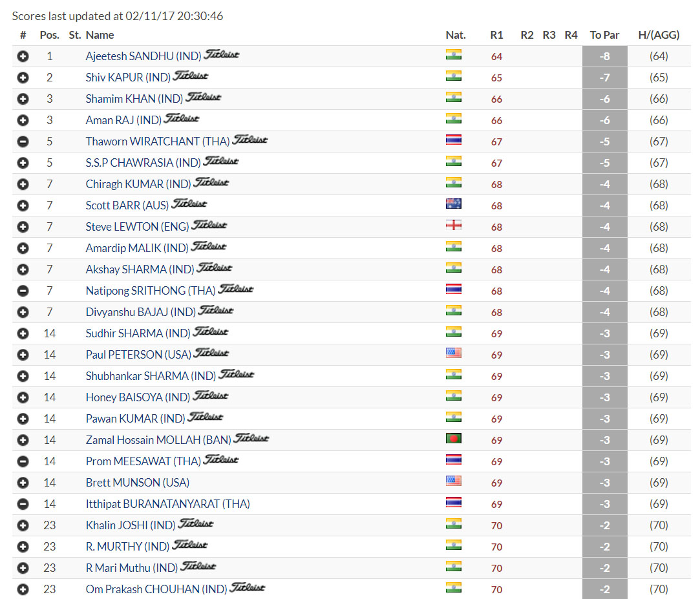Screen dimensions: 700x599
Task: Click Thailand flag beside Natipong SRITHONG
Action: pos(454,289)
